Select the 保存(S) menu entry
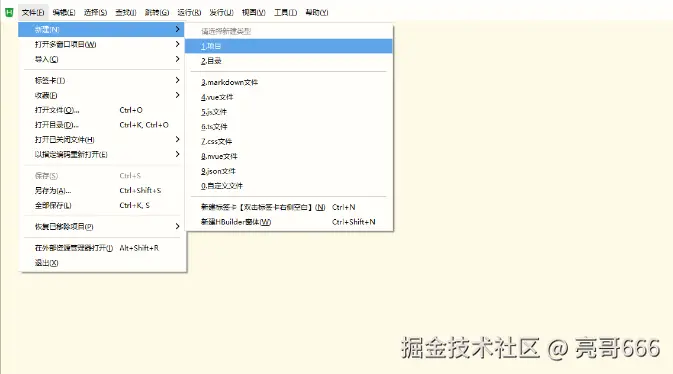The width and height of the screenshot is (673, 374). click(102, 176)
